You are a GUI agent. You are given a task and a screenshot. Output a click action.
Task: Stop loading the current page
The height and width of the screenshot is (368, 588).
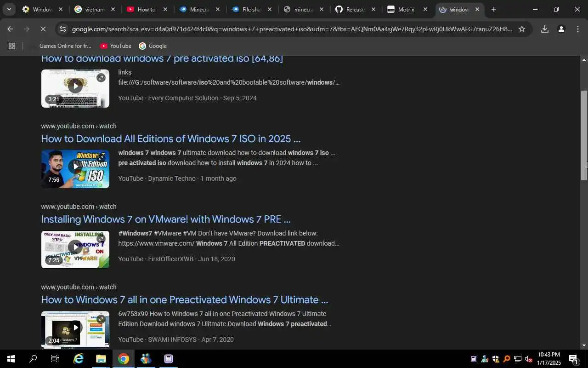click(x=43, y=29)
